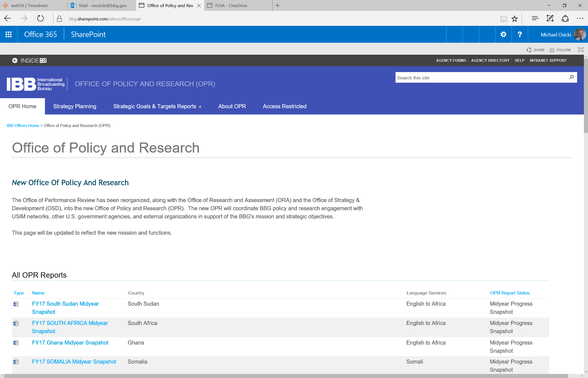
Task: Open FY17 South Sudan Midyear Snapshot
Action: coord(65,308)
